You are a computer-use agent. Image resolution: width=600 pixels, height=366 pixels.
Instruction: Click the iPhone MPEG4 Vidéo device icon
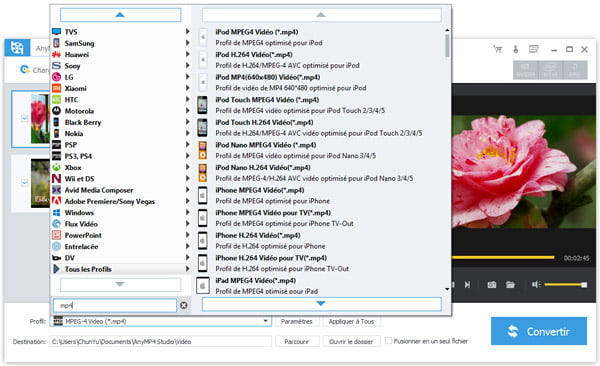(x=202, y=195)
